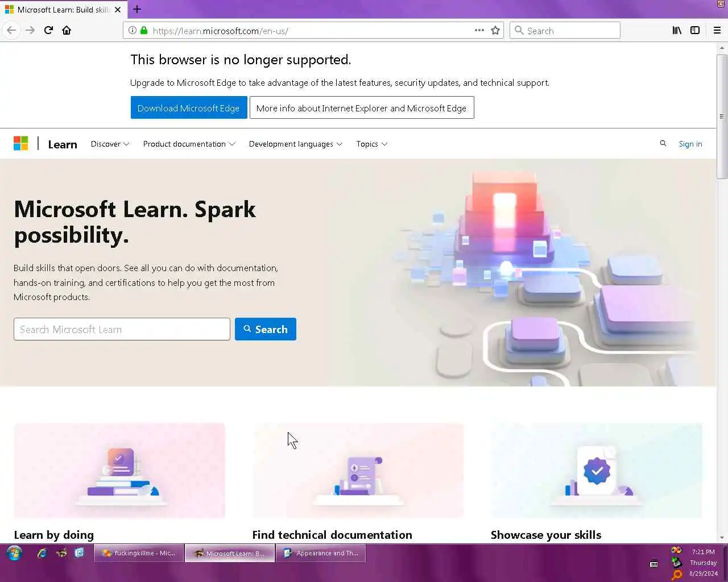
Task: Expand the Development languages dropdown
Action: 295,144
